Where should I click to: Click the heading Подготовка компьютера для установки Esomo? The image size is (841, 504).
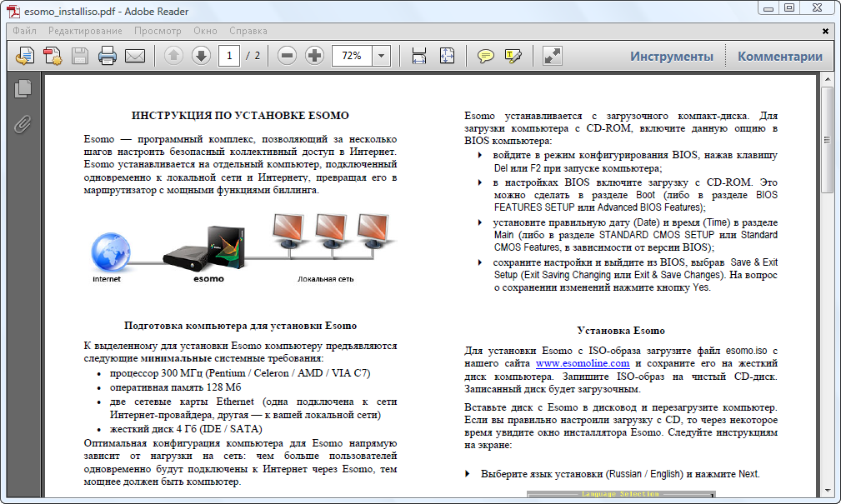[x=240, y=326]
